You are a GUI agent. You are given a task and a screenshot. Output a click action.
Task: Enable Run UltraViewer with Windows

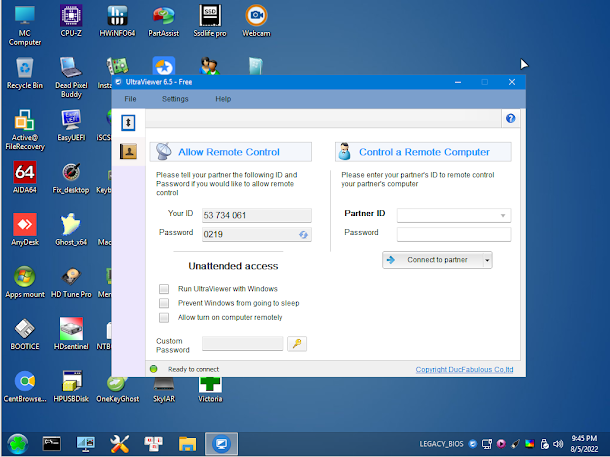click(165, 288)
